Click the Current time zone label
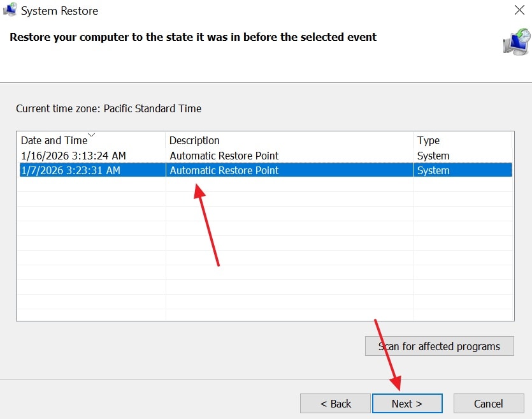This screenshot has height=419, width=532. click(x=108, y=108)
